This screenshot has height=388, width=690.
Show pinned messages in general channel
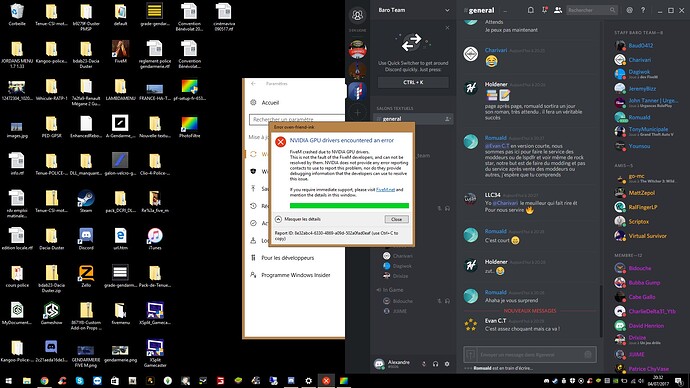click(x=544, y=10)
